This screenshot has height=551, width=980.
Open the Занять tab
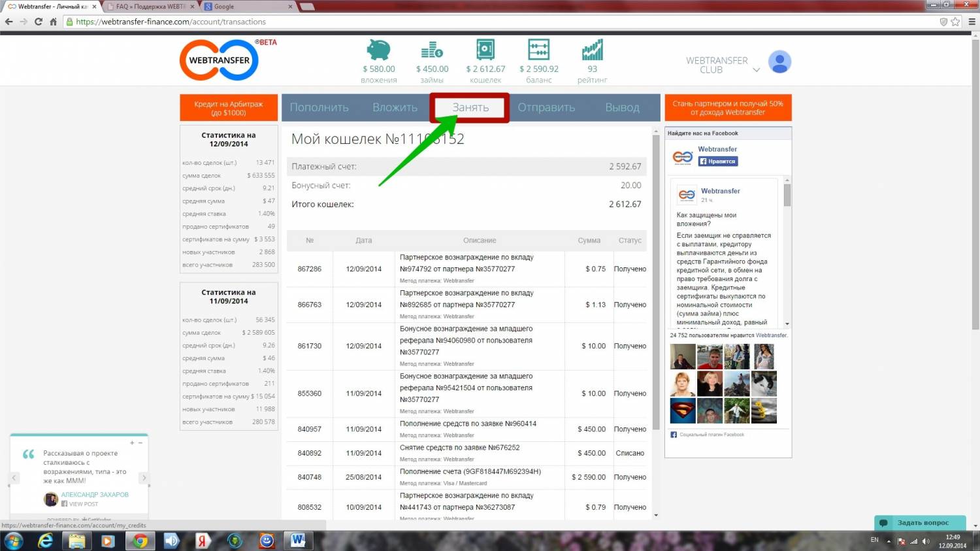[470, 108]
